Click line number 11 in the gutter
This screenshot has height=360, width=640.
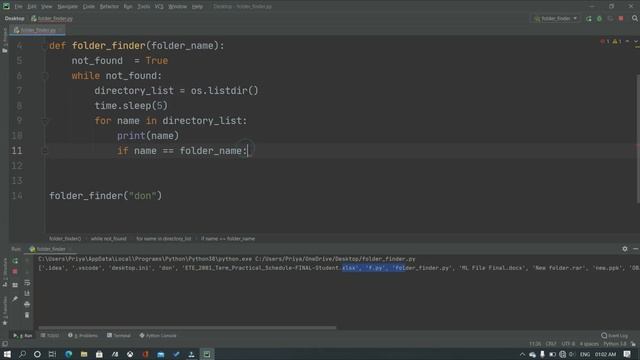(17, 151)
